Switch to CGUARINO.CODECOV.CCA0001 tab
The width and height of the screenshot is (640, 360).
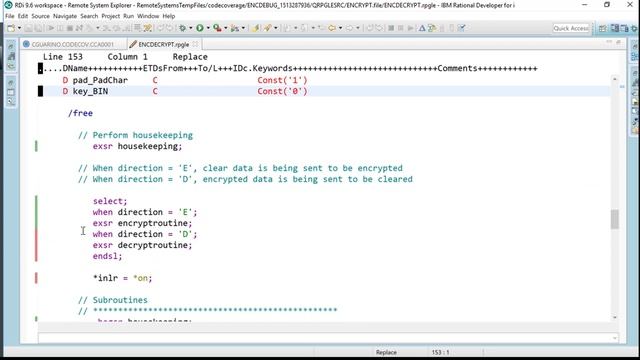(x=72, y=44)
